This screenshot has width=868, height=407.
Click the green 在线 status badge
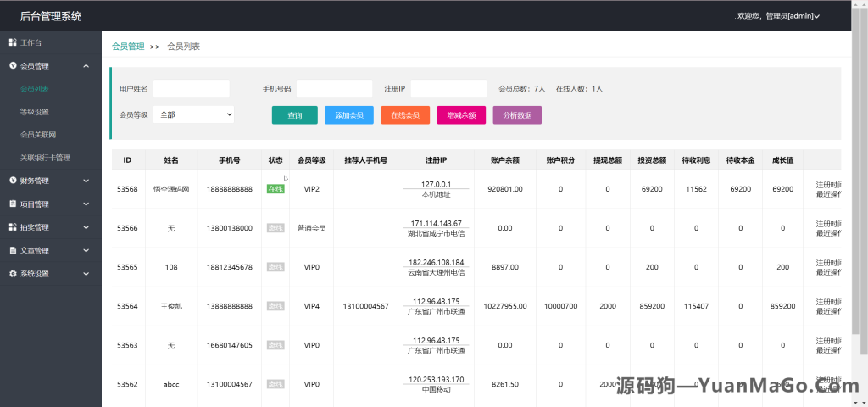point(275,189)
